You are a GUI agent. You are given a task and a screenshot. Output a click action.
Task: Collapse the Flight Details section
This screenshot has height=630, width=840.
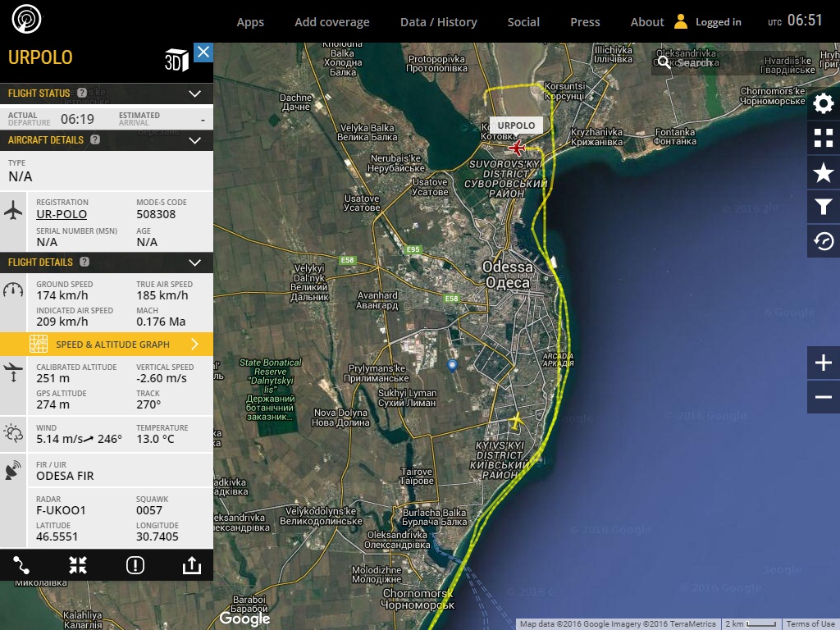click(194, 262)
